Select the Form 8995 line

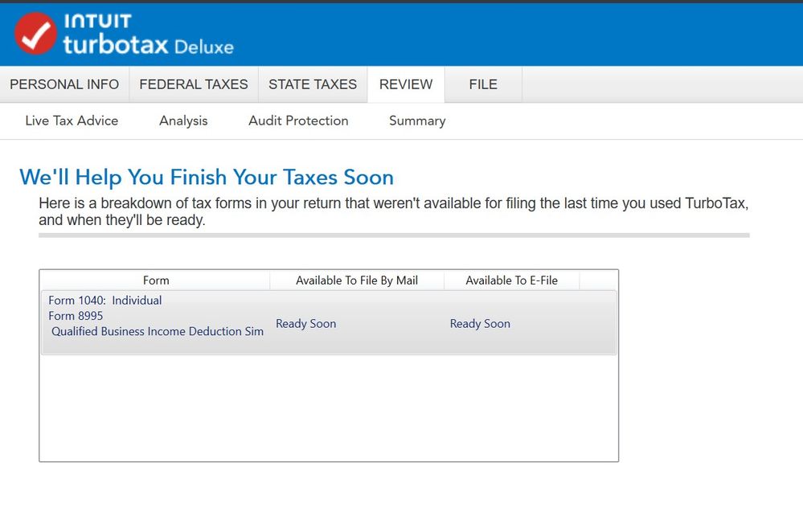click(x=76, y=316)
